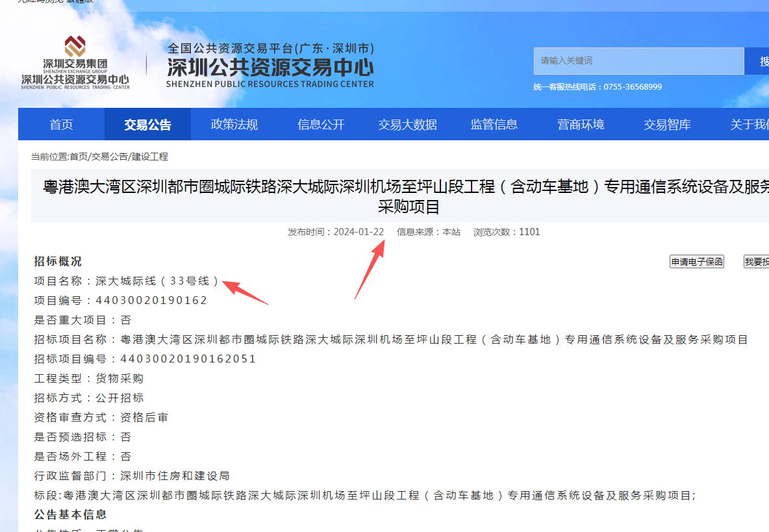Click the keyword search input field

coord(638,61)
